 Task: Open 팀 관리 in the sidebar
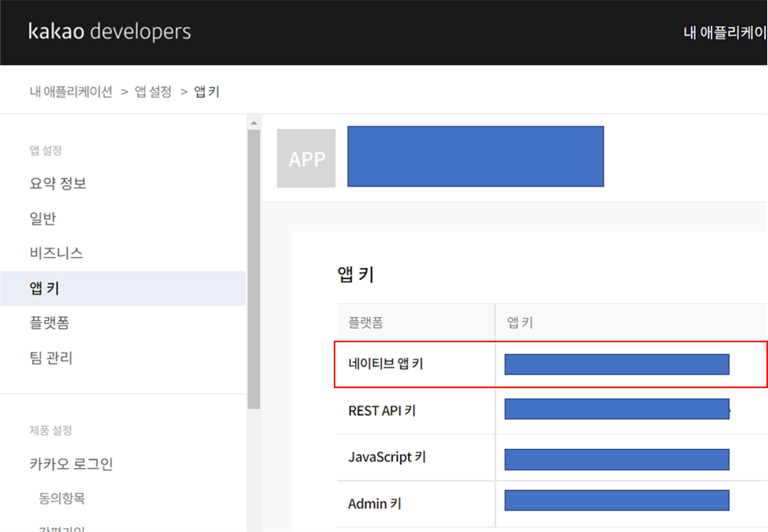51,358
